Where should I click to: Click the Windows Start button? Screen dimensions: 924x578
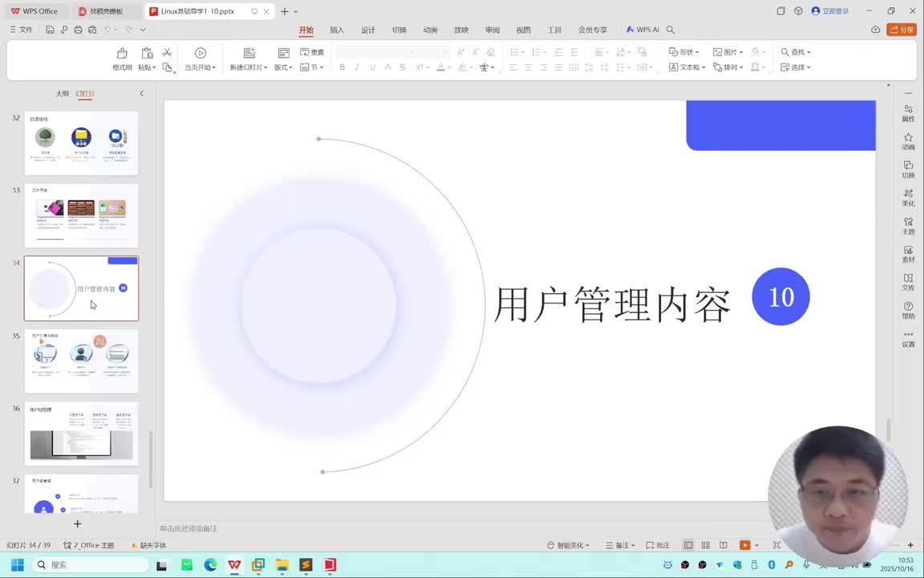coord(17,565)
